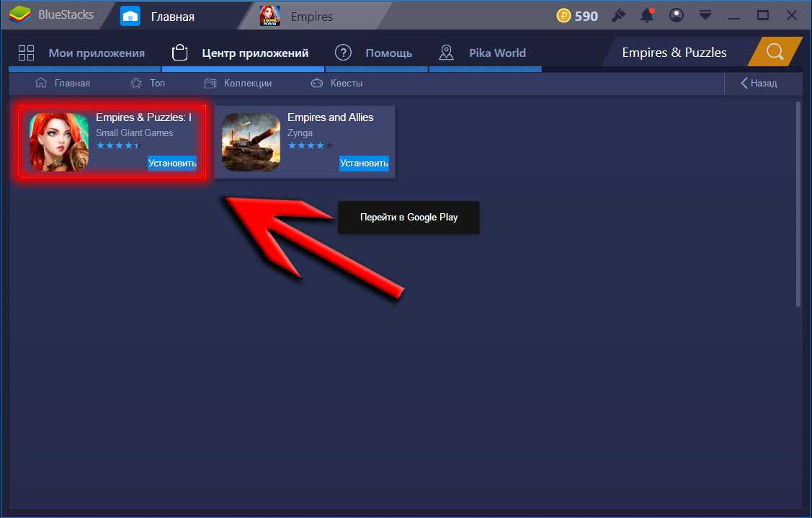Open the user account profile icon
Screen dimensions: 812x518
click(x=676, y=15)
